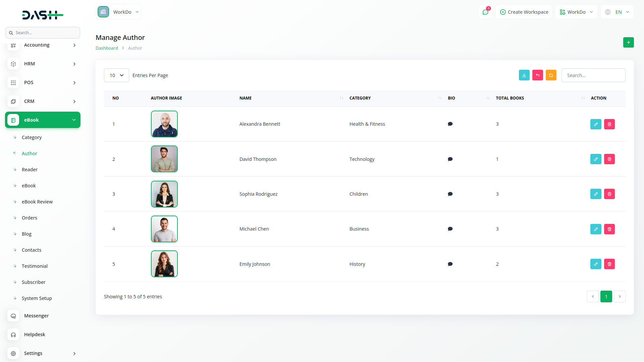Open eBook Review in sidebar

tap(37, 202)
